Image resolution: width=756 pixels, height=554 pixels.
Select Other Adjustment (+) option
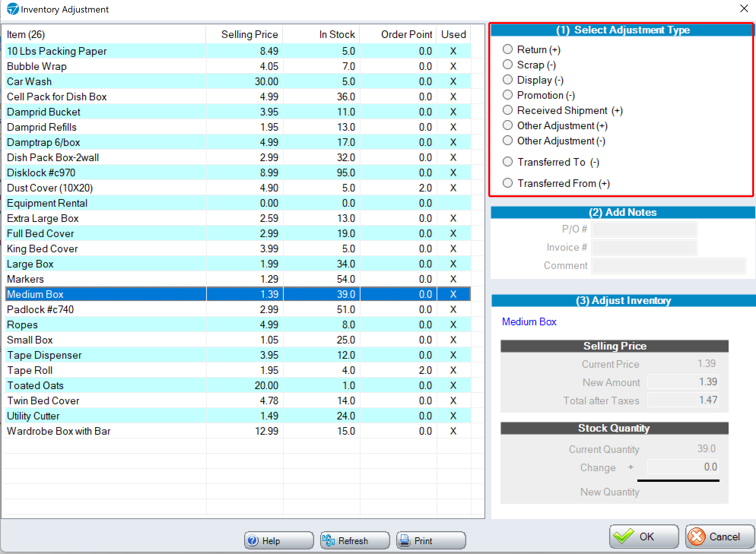(x=508, y=125)
